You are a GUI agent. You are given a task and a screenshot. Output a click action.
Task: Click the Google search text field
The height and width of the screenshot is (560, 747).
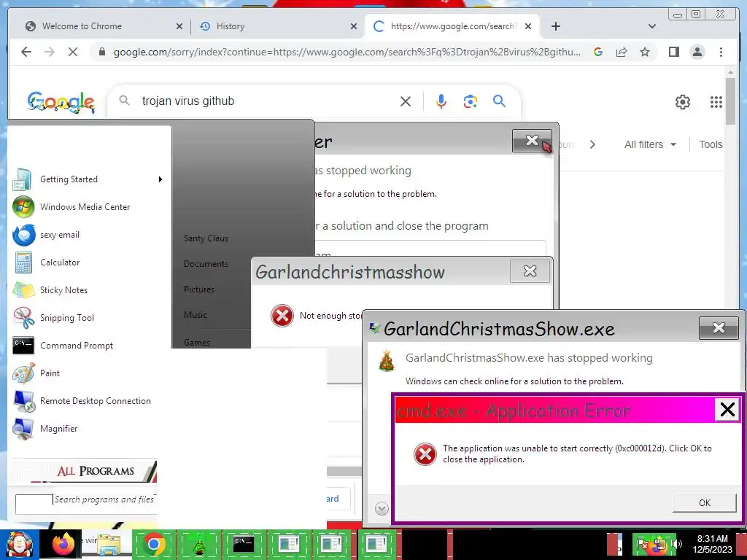267,101
